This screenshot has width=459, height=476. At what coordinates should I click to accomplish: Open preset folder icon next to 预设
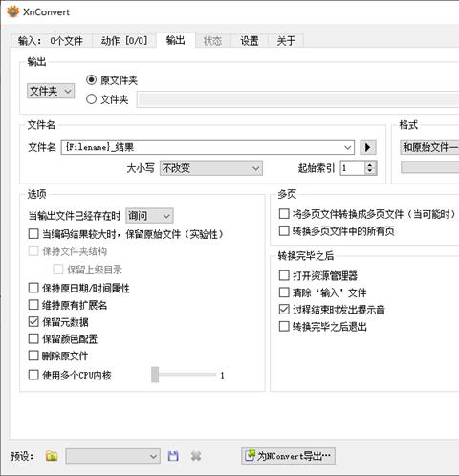[52, 456]
